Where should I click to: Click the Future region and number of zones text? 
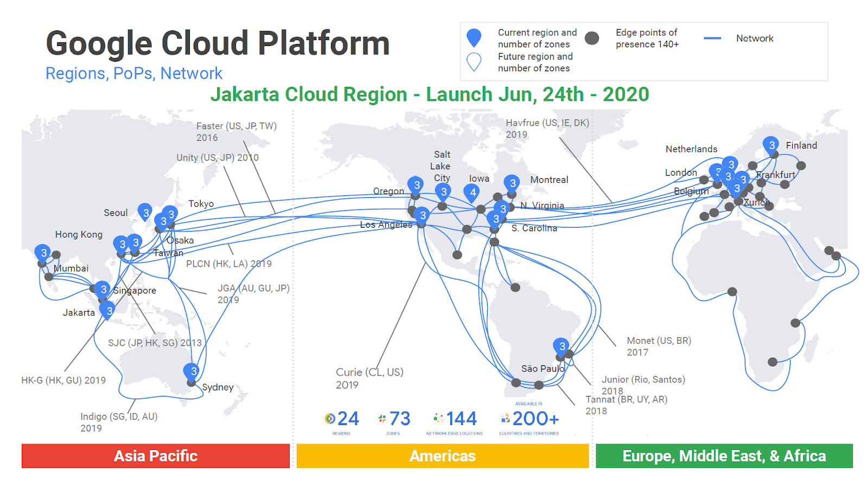tap(535, 62)
